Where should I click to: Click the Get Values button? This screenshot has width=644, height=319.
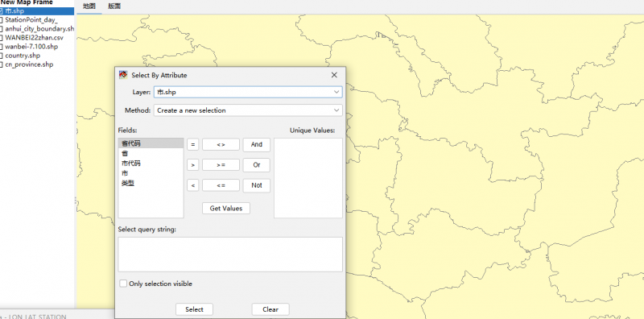[x=226, y=209]
